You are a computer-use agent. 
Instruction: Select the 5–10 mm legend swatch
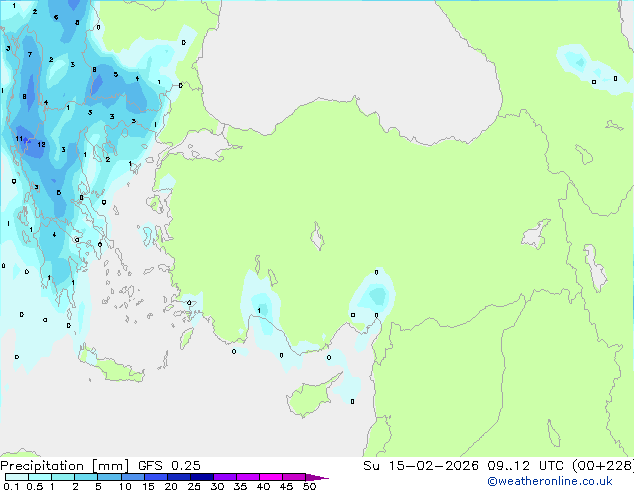pyautogui.click(x=109, y=477)
